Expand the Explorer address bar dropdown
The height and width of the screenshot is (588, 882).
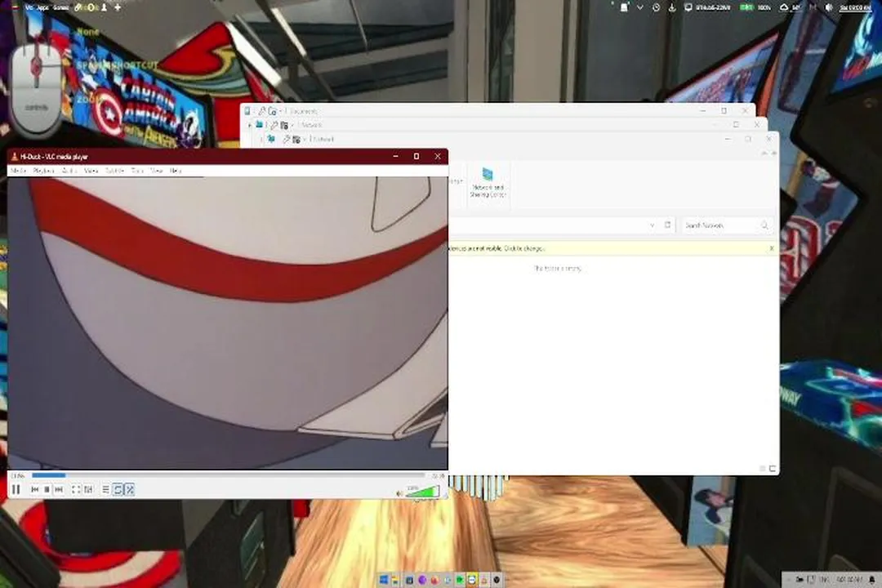(x=652, y=225)
